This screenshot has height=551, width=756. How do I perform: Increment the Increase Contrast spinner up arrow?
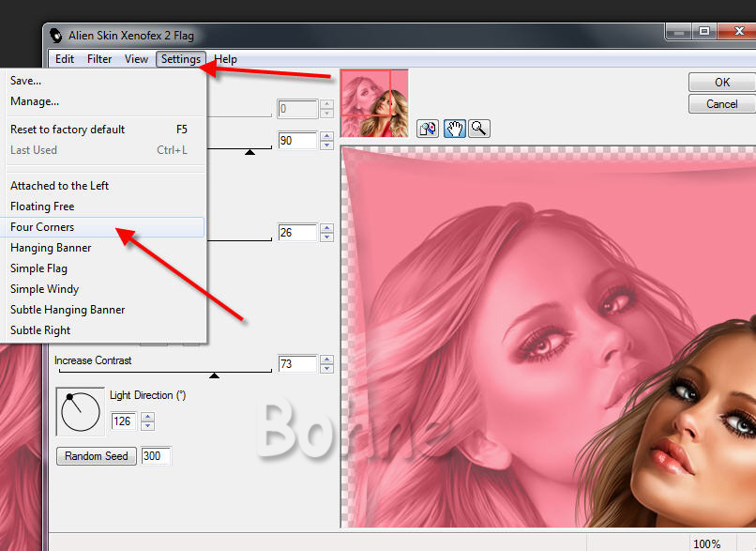[x=327, y=360]
